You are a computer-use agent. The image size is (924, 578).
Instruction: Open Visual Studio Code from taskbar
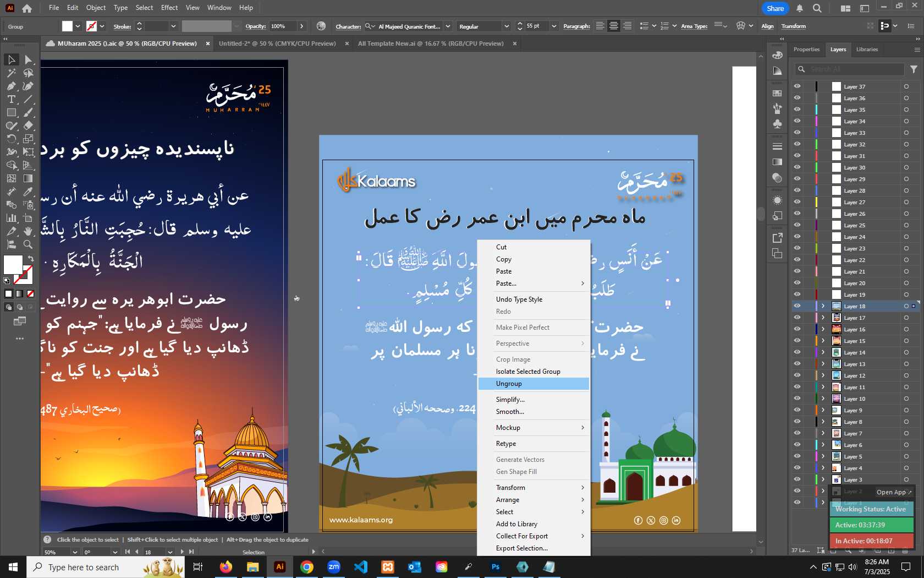361,567
